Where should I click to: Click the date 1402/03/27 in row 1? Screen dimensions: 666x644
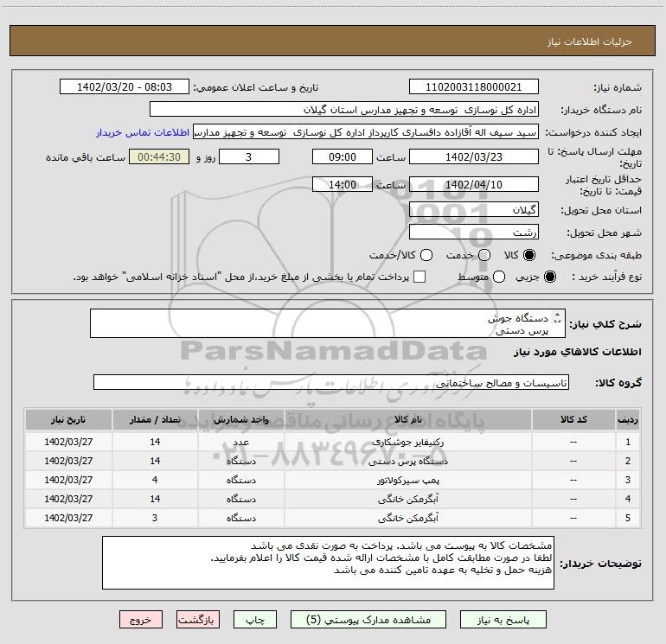[68, 442]
